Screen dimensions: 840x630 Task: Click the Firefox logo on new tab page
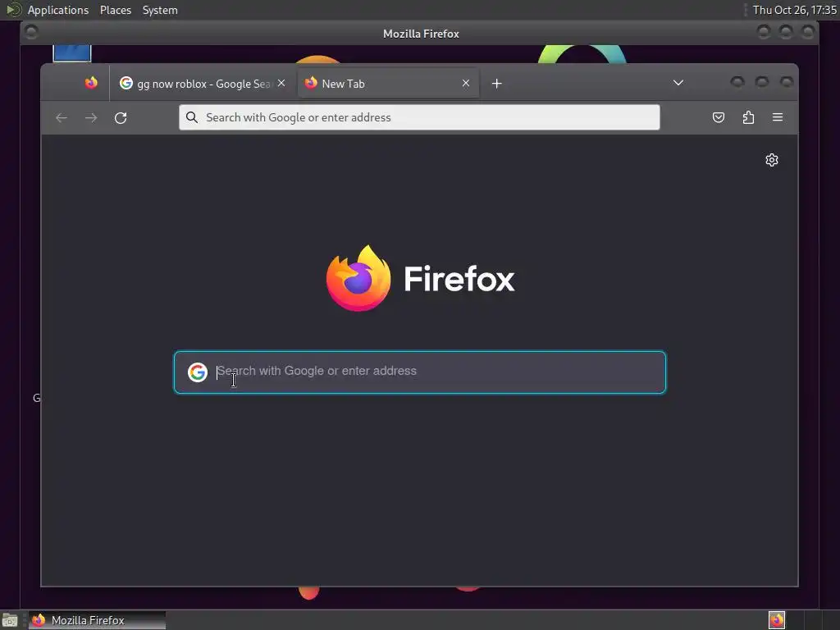coord(420,278)
